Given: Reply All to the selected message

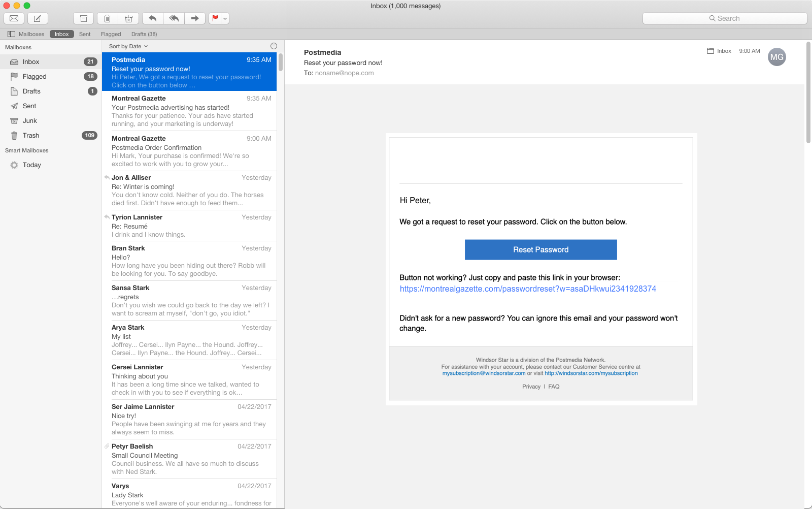Looking at the screenshot, I should (174, 18).
